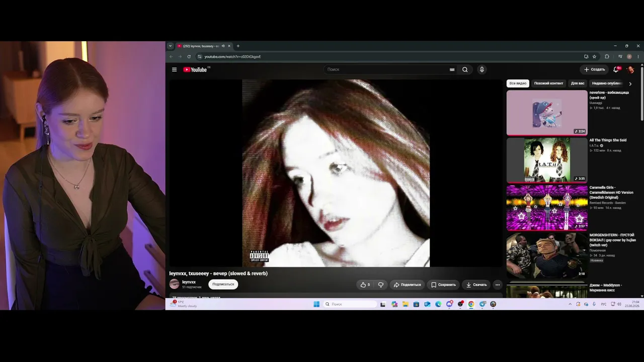Expand Chrome tab search dropdown

point(170,46)
